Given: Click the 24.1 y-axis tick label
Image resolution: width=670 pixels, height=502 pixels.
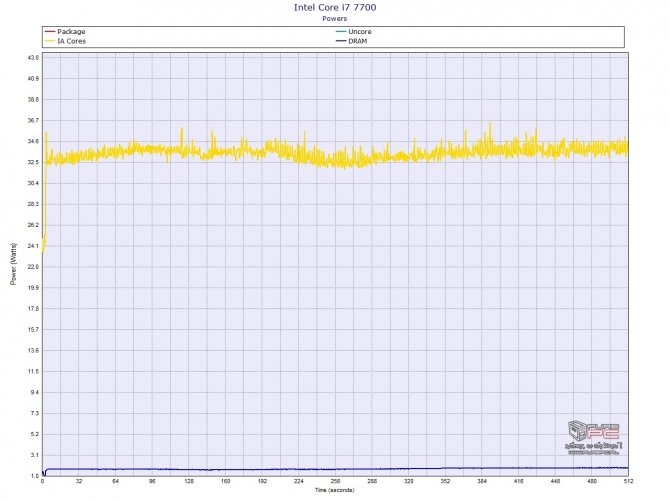Looking at the screenshot, I should (34, 246).
